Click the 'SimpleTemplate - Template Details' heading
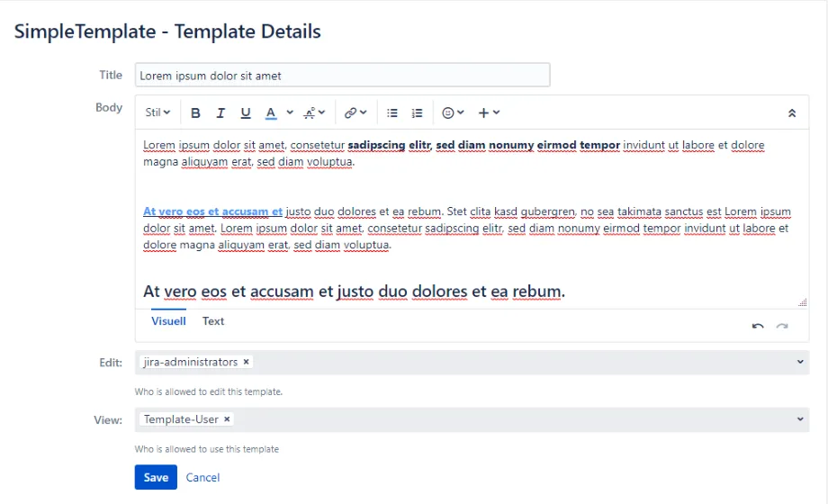The width and height of the screenshot is (828, 504). tap(167, 31)
